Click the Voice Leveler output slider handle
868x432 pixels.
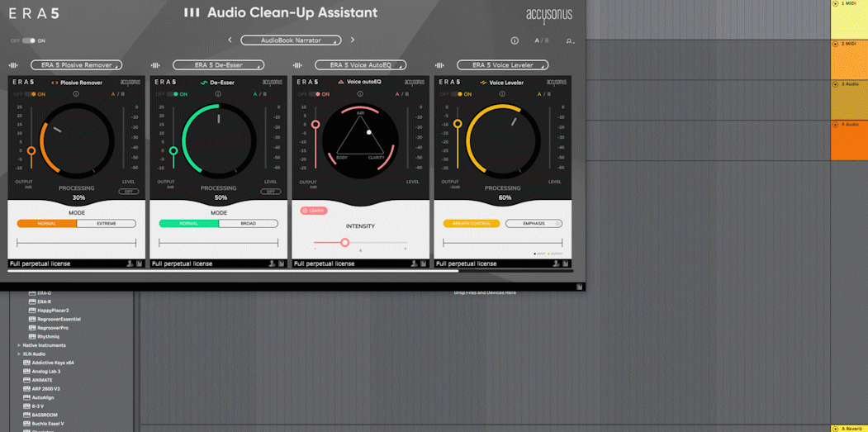pyautogui.click(x=458, y=124)
